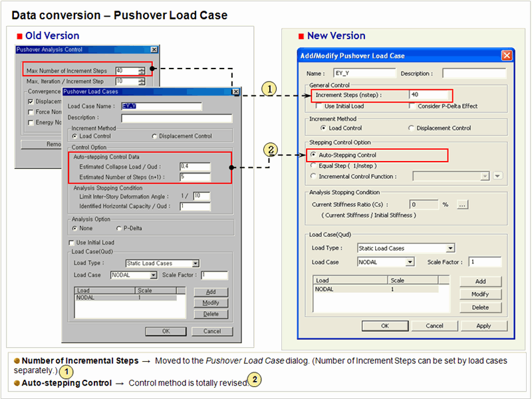
Task: Select Equal Step (1/nstep) option
Action: click(x=313, y=166)
